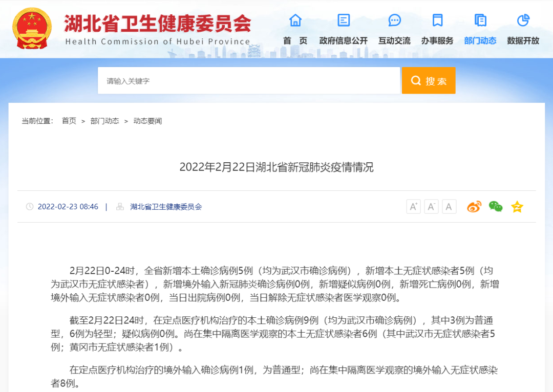This screenshot has width=553, height=392.
Task: Click the home icon above 首页
Action: [295, 20]
